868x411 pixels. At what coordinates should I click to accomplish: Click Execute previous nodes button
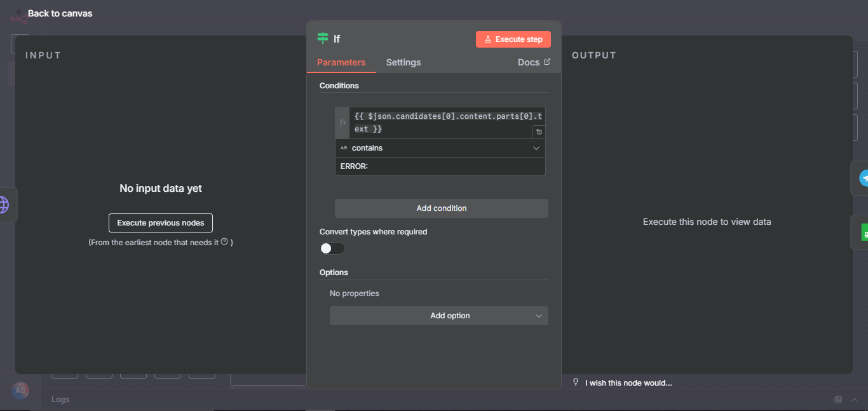click(x=161, y=223)
